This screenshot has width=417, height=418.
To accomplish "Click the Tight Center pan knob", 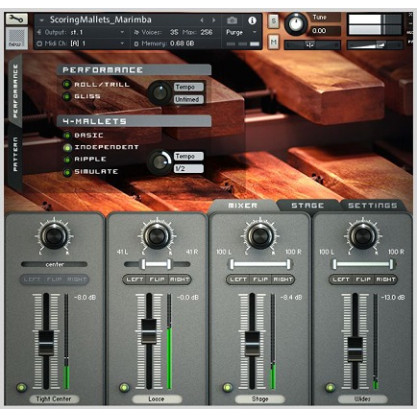I will [x=54, y=236].
